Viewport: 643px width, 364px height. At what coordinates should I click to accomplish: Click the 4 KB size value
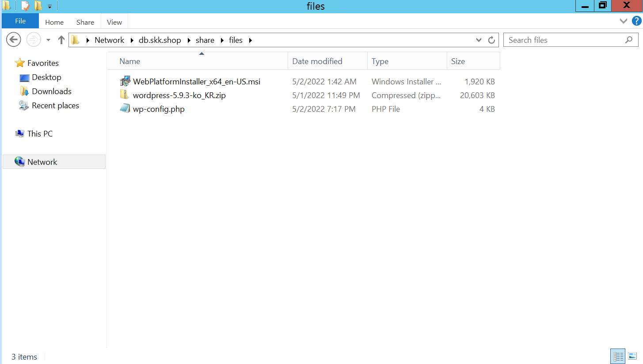[487, 109]
